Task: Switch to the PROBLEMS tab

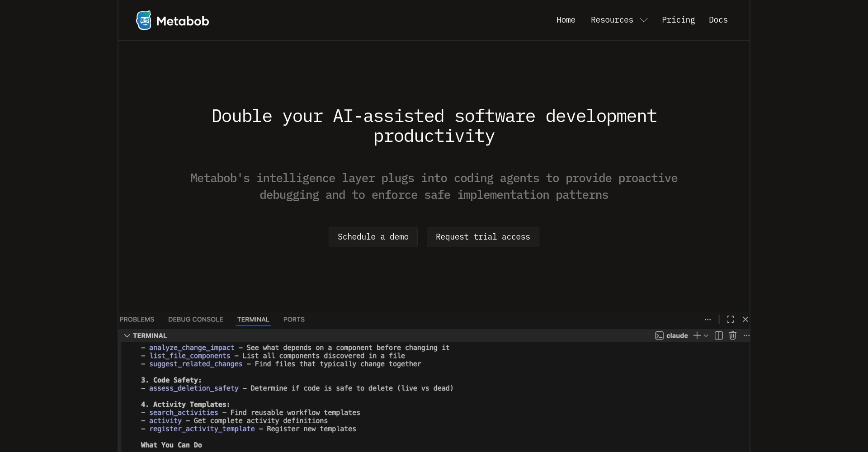Action: [137, 319]
